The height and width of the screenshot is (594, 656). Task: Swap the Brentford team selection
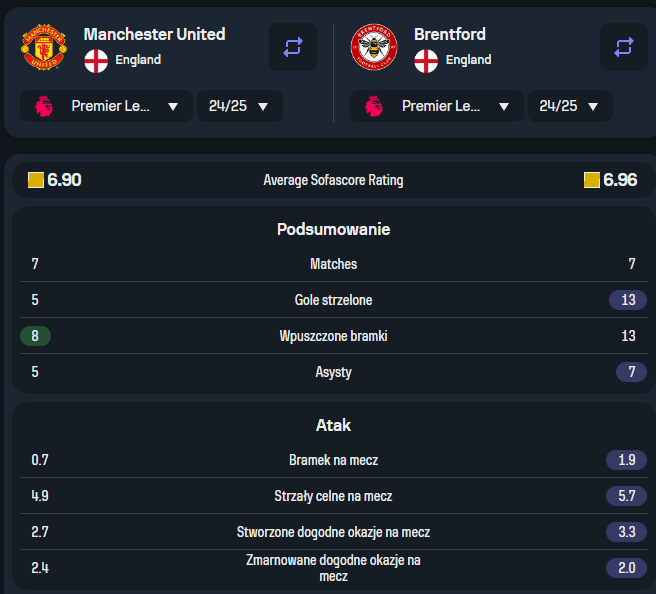pos(623,47)
